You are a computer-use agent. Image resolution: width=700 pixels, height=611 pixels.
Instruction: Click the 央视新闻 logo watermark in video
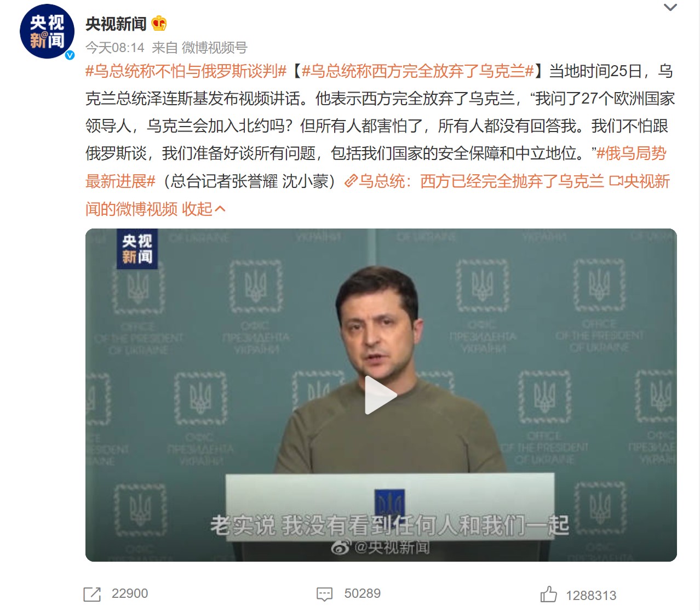pos(137,249)
